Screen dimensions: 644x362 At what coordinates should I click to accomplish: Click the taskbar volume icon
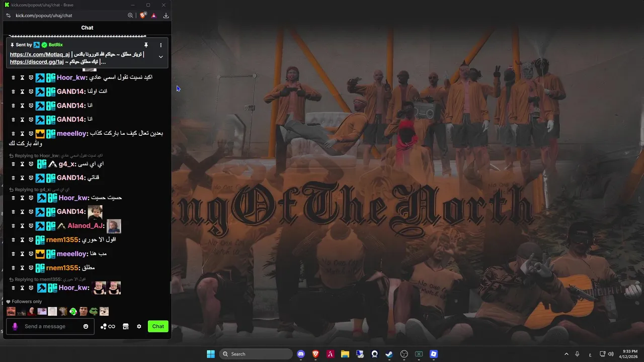click(611, 354)
